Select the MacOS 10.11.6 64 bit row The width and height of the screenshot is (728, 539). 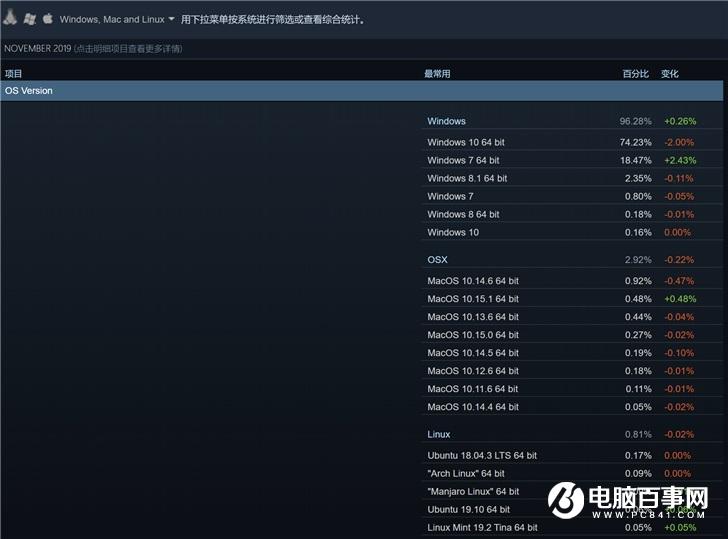pyautogui.click(x=572, y=389)
